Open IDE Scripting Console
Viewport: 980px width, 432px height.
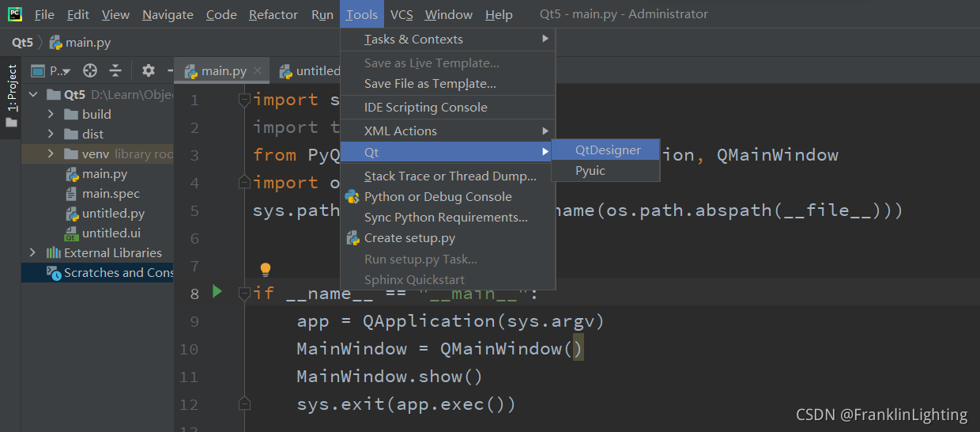(448, 107)
